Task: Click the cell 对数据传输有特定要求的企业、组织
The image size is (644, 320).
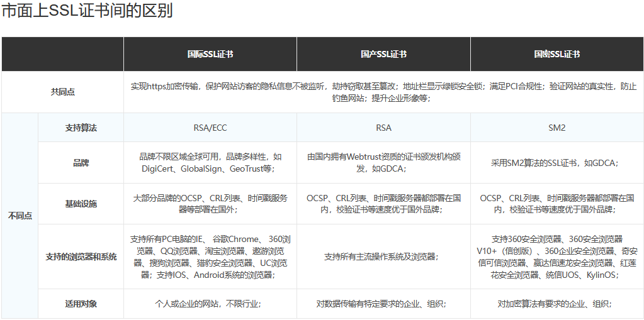Action: [383, 304]
